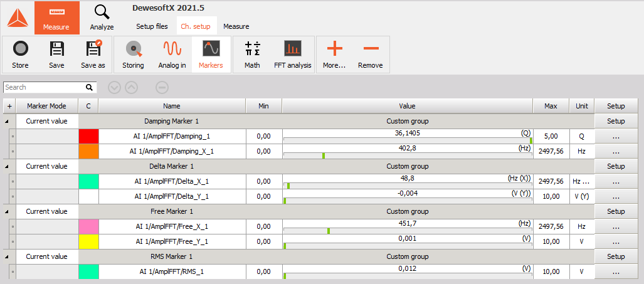This screenshot has width=644, height=284.
Task: Open Marker Mode of RMS Marker 1
Action: 46,256
